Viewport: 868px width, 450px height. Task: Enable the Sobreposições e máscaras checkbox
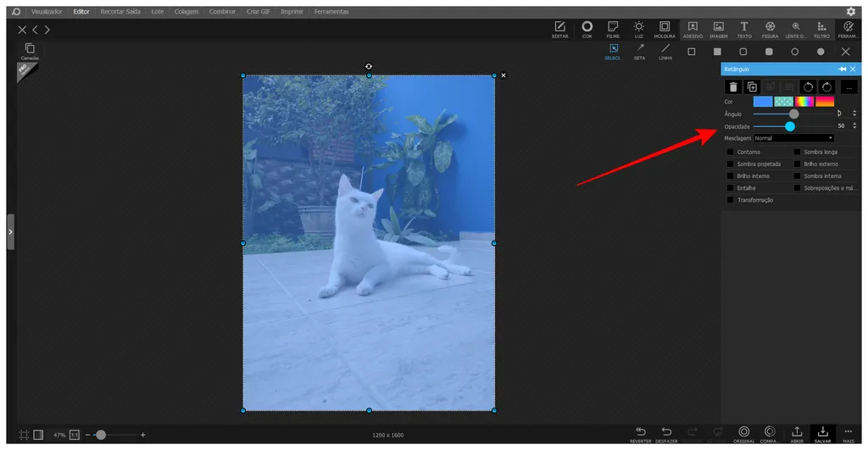point(797,188)
